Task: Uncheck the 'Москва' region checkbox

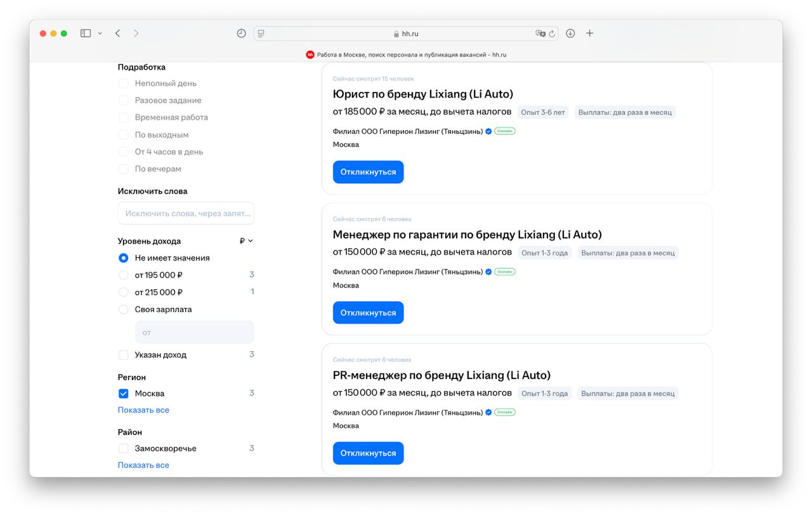Action: tap(124, 394)
